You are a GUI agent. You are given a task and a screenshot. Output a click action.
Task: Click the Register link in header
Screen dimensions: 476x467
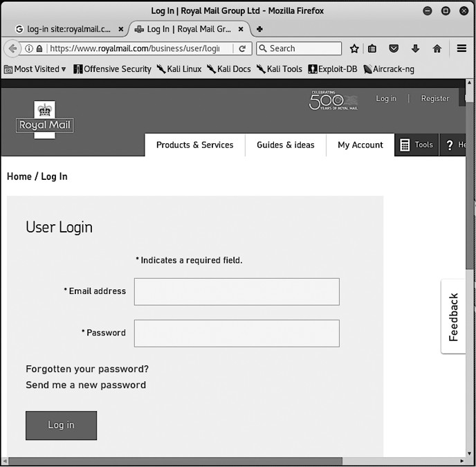click(x=434, y=98)
